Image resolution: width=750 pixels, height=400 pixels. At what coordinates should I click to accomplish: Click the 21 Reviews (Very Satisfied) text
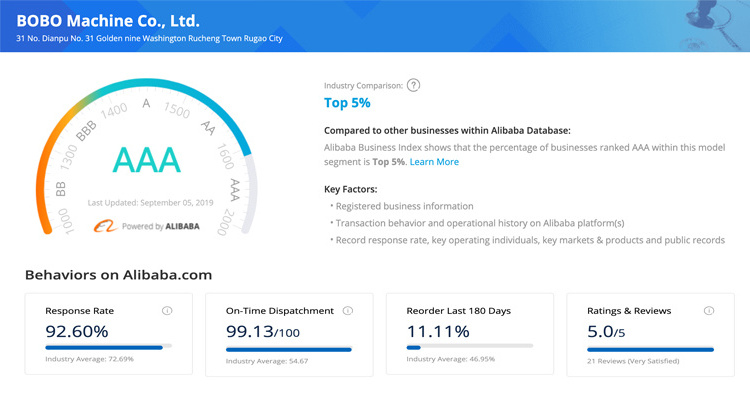[633, 359]
